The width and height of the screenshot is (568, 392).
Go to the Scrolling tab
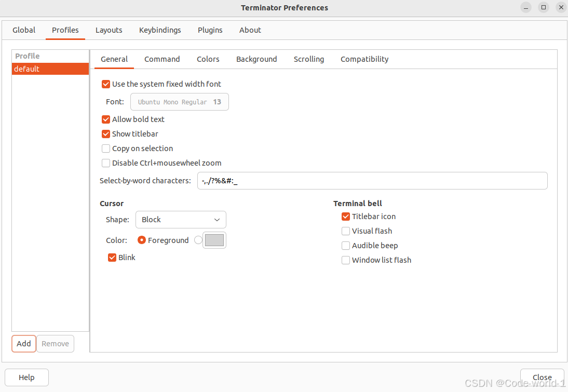pyautogui.click(x=308, y=59)
